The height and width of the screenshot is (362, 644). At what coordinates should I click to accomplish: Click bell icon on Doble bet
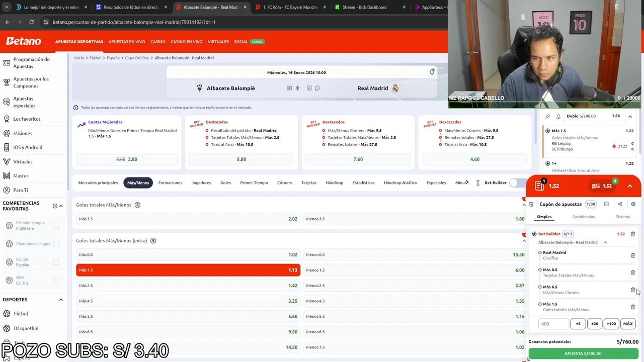point(558,116)
